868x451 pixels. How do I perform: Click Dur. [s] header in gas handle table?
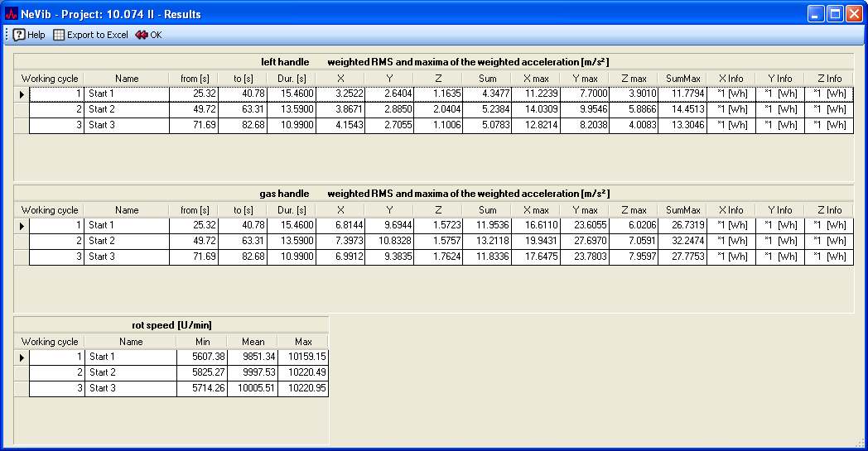[x=292, y=210]
